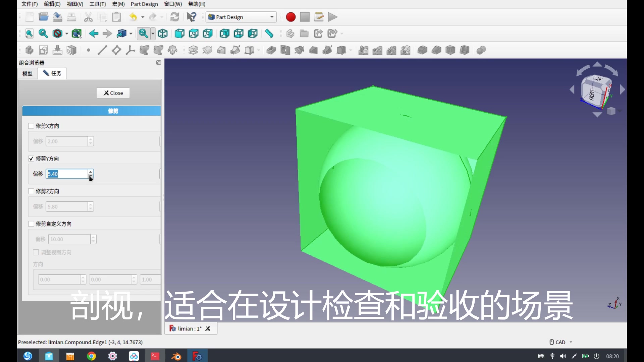Click the undo arrow icon
Screen dimensions: 644x362
point(133,17)
